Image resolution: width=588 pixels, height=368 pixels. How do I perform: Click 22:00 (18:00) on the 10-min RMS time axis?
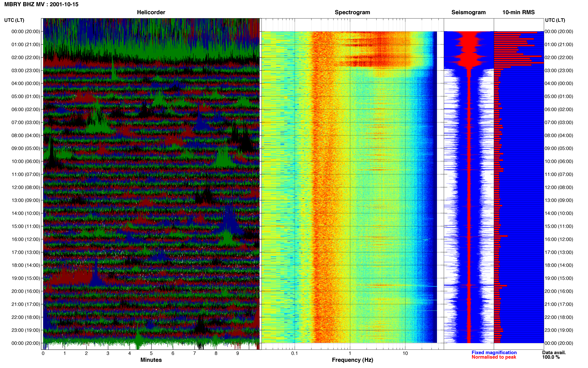[559, 317]
